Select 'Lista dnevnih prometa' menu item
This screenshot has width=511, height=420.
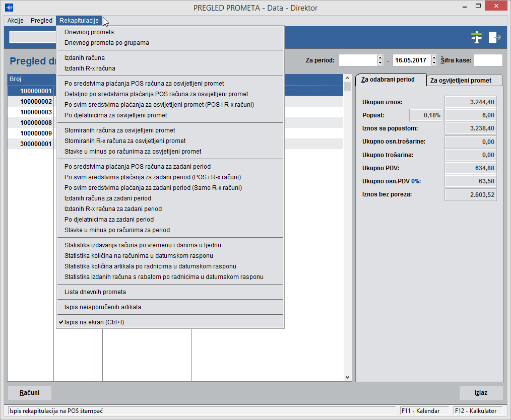coord(95,292)
